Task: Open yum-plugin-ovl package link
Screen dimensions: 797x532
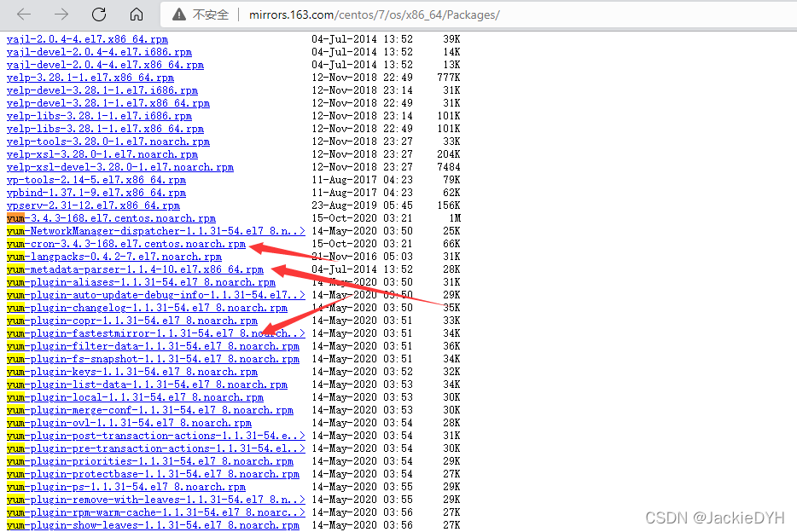Action: coord(129,423)
